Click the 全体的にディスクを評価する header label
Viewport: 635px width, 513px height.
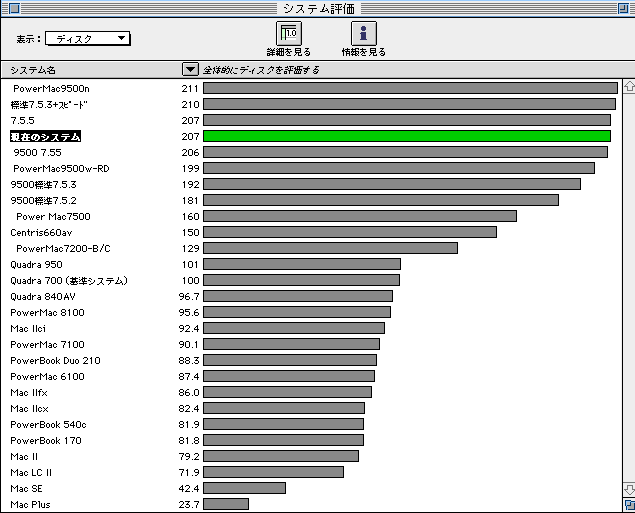click(262, 70)
